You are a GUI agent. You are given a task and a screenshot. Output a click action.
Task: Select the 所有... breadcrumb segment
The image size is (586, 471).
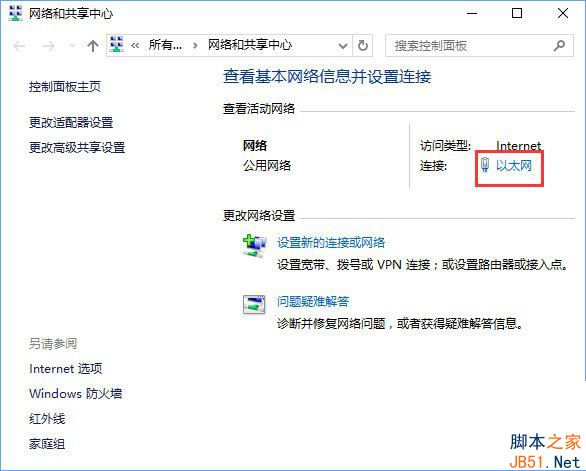165,45
